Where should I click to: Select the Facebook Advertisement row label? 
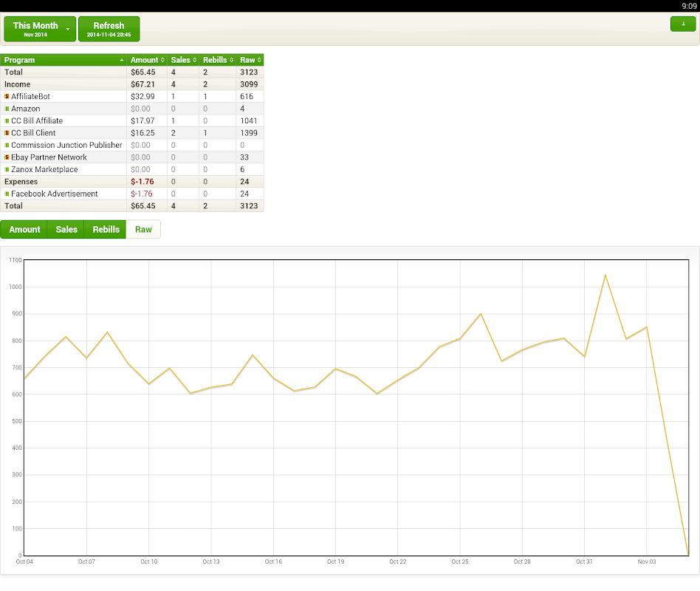[x=55, y=194]
